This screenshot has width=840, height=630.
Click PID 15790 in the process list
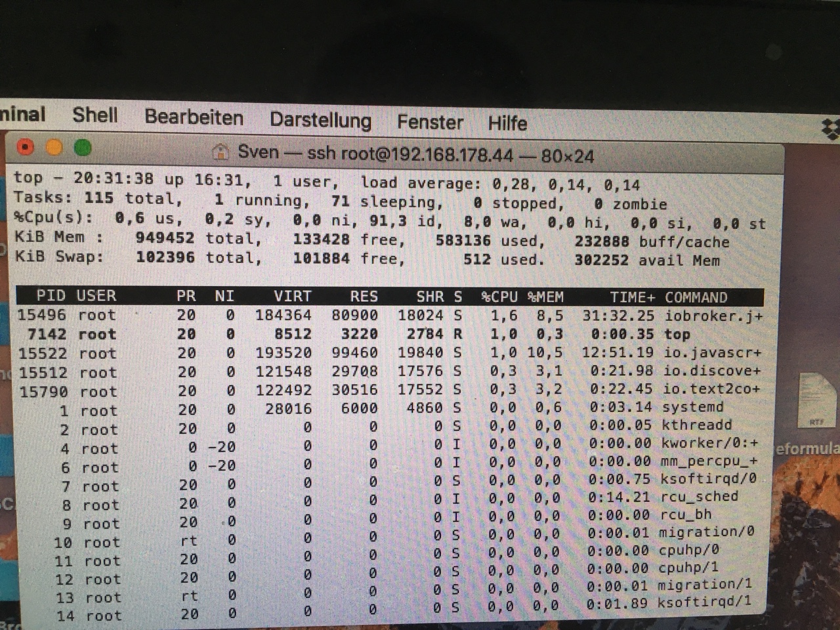point(44,392)
